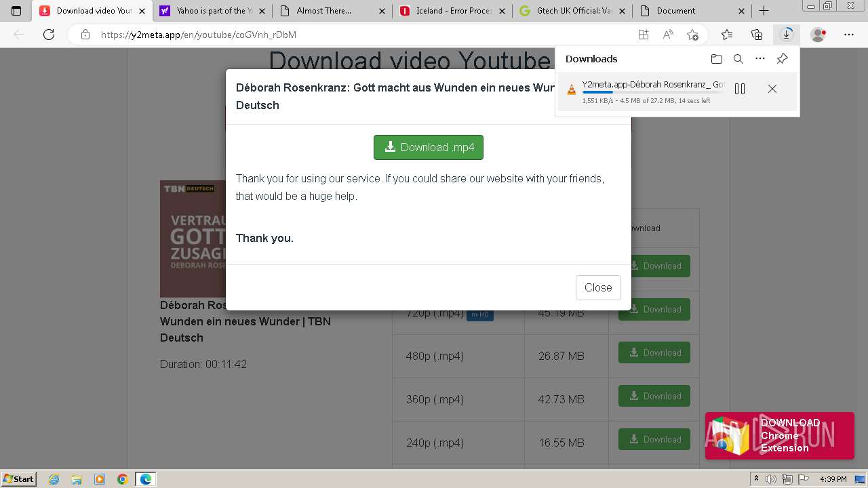
Task: Launch Internet Explorer from taskbar
Action: point(54,479)
